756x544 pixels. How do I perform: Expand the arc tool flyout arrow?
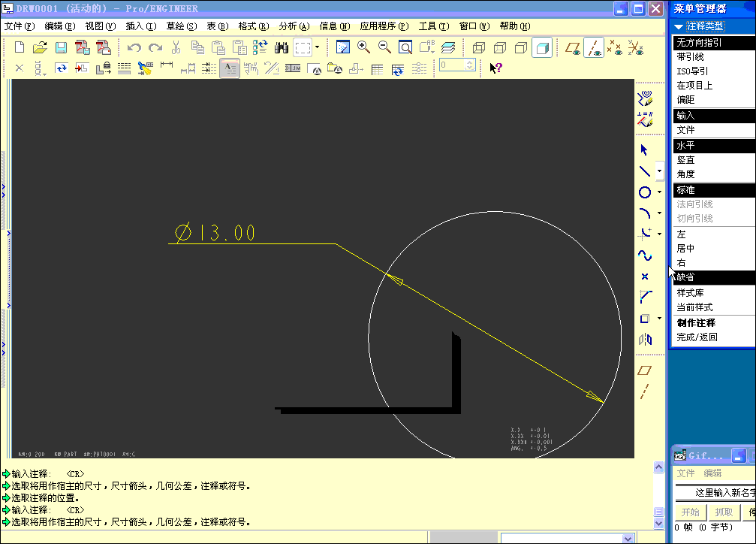click(x=659, y=213)
